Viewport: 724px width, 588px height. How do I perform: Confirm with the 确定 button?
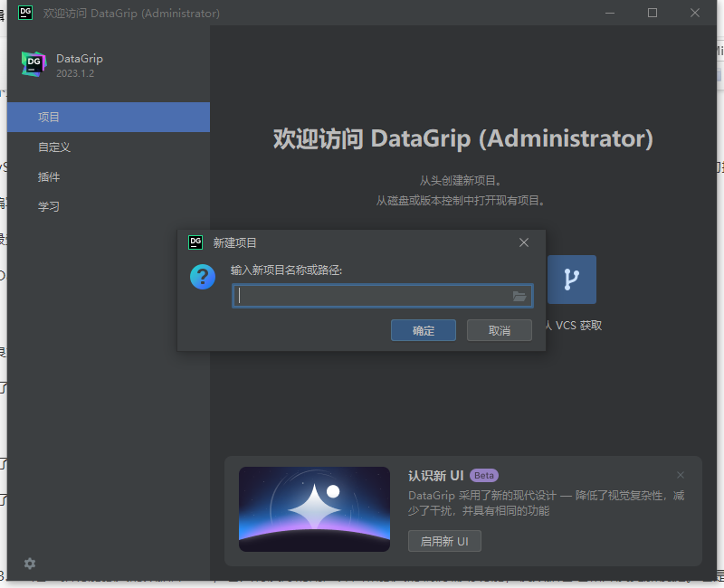pyautogui.click(x=424, y=330)
